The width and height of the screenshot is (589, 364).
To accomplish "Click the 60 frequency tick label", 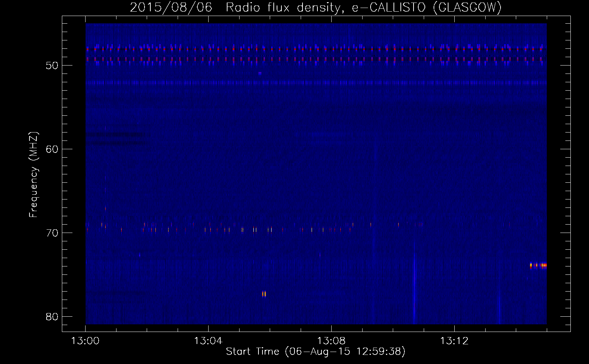I will (52, 149).
